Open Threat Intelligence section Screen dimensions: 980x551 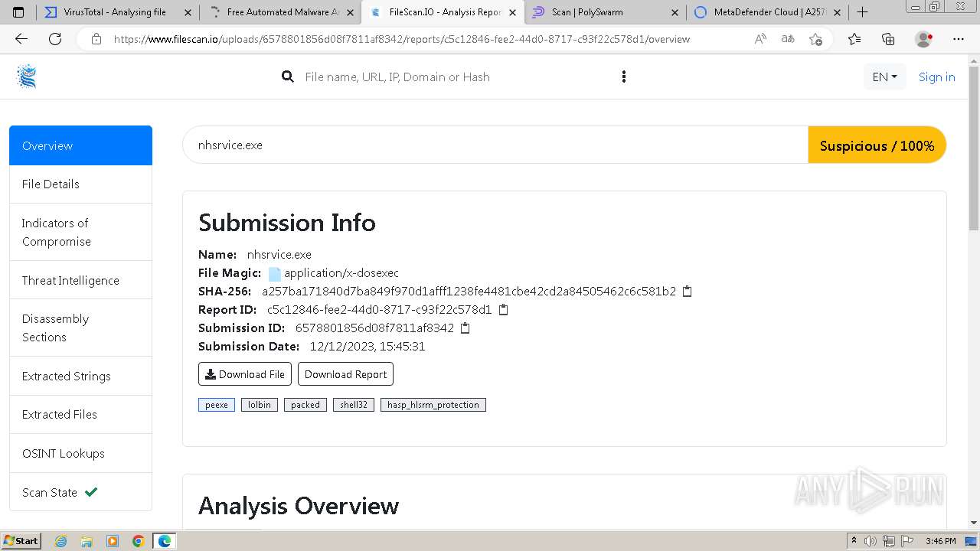[x=80, y=280]
